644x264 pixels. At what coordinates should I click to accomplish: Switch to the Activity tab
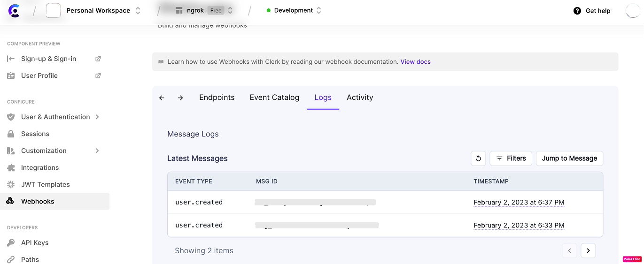tap(360, 98)
